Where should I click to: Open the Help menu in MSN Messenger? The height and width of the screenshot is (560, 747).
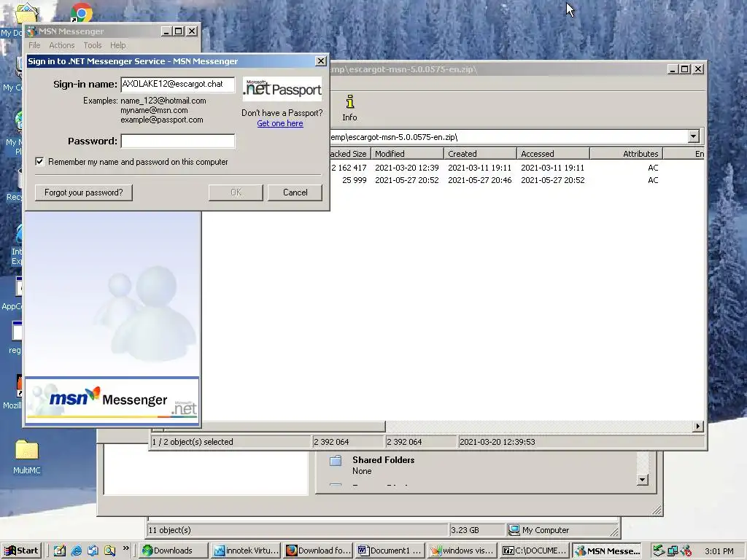click(x=117, y=45)
